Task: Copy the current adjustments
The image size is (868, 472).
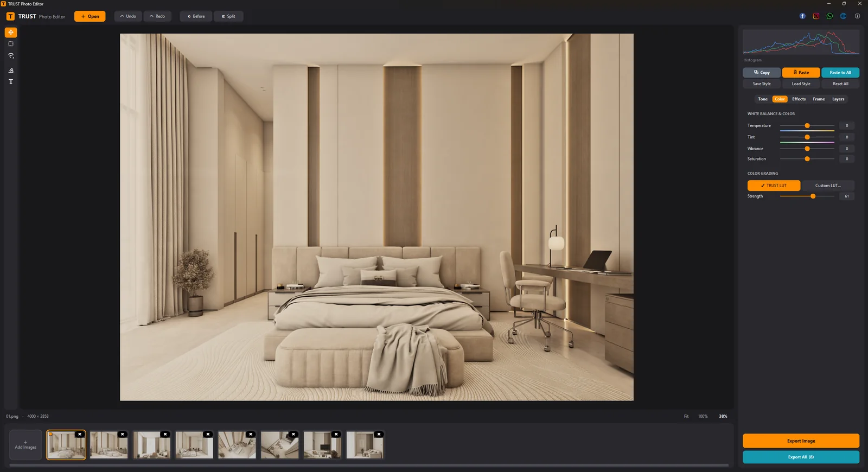Action: 762,72
